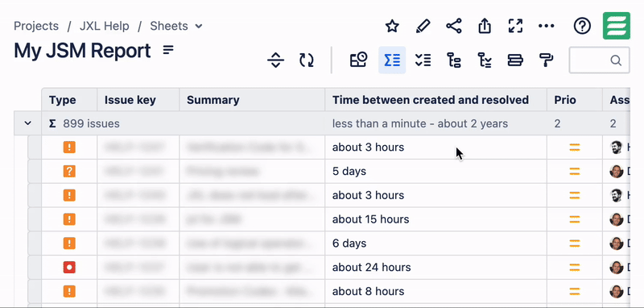Select the "5 days" cell
The width and height of the screenshot is (644, 308).
436,171
